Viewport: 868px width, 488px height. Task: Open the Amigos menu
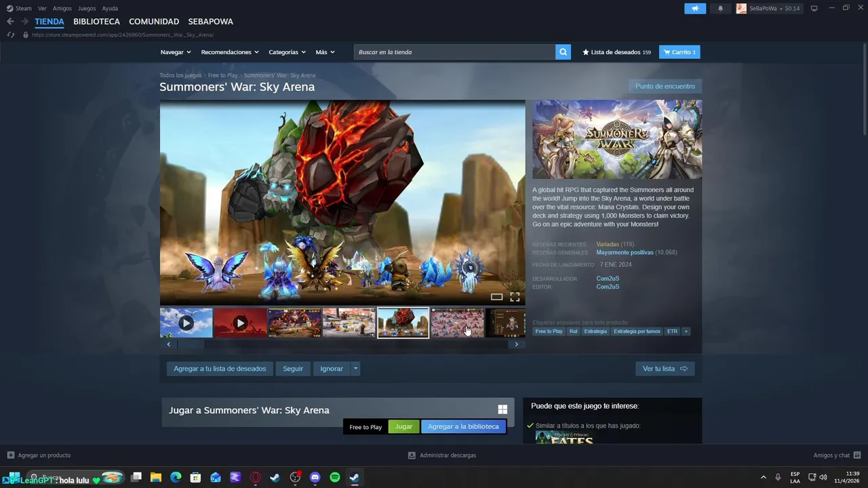coord(62,8)
